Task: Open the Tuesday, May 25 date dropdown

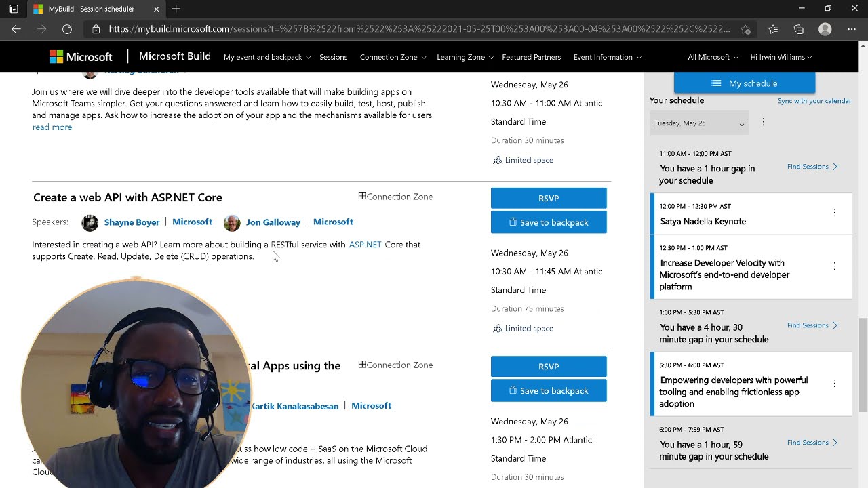Action: point(699,123)
